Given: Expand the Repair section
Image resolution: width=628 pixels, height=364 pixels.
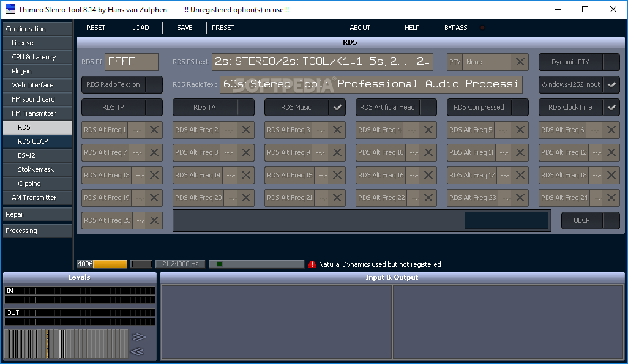Looking at the screenshot, I should [37, 214].
